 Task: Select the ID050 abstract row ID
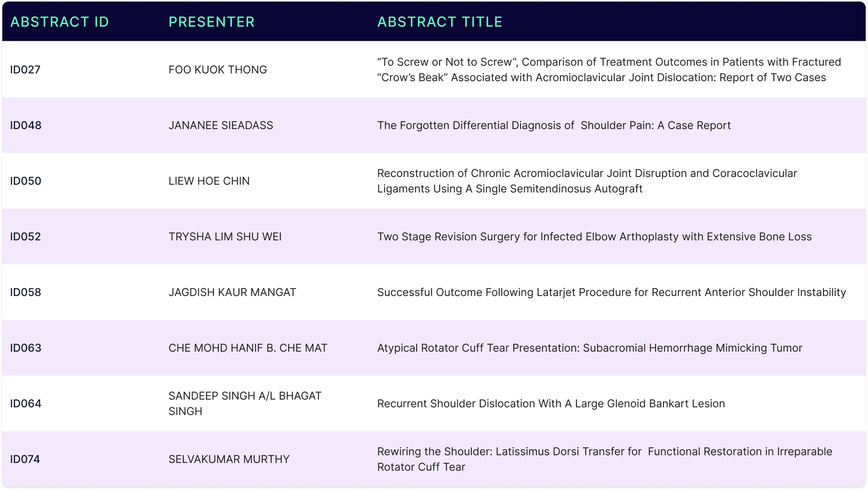(26, 181)
